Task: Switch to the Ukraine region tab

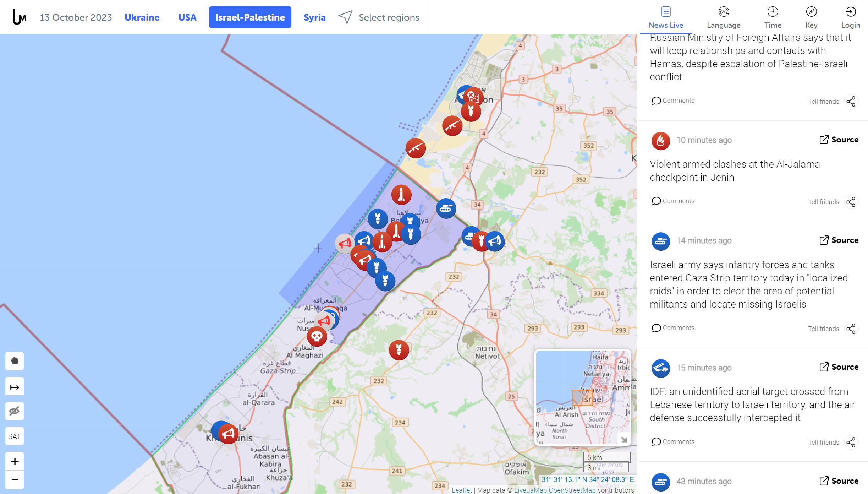Action: (x=142, y=17)
